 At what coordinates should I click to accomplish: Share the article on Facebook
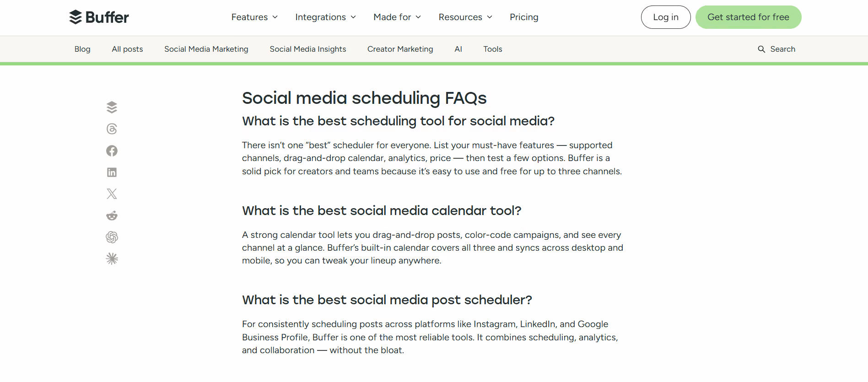[x=112, y=151]
